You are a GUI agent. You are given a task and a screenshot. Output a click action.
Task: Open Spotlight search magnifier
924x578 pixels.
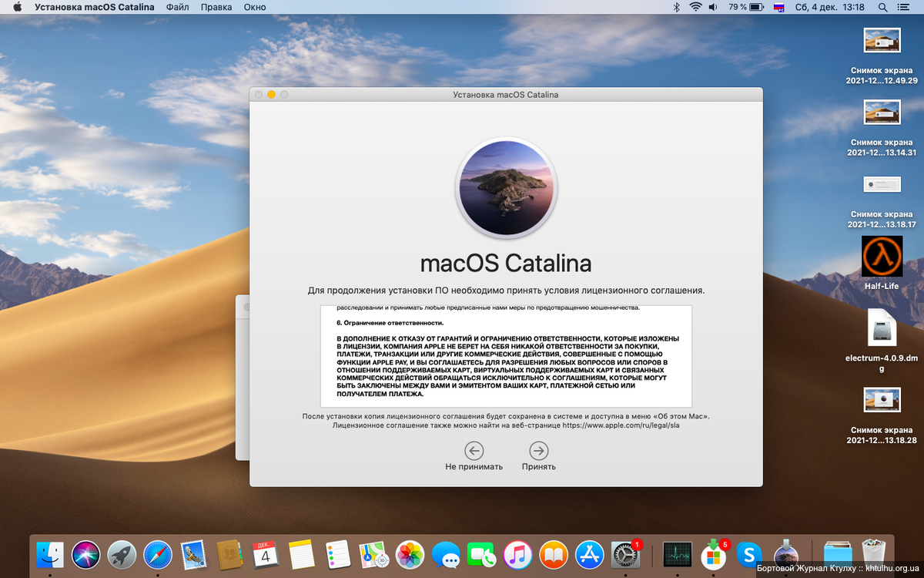pos(882,7)
